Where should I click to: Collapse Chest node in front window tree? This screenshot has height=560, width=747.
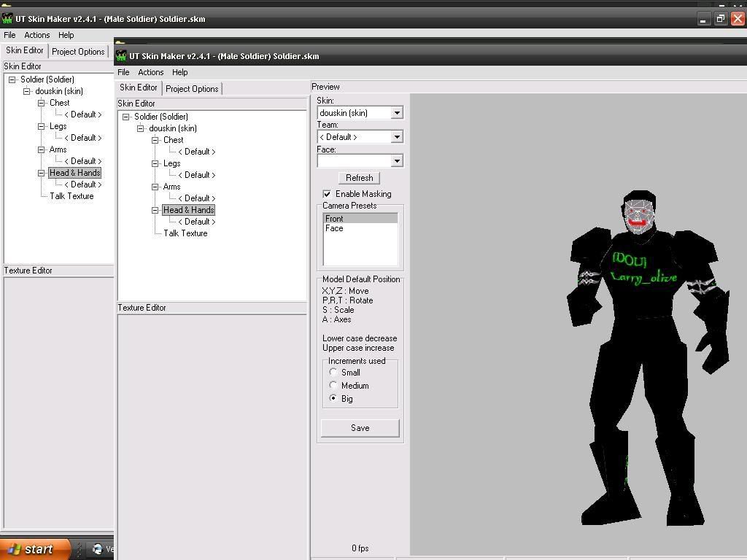pos(155,140)
